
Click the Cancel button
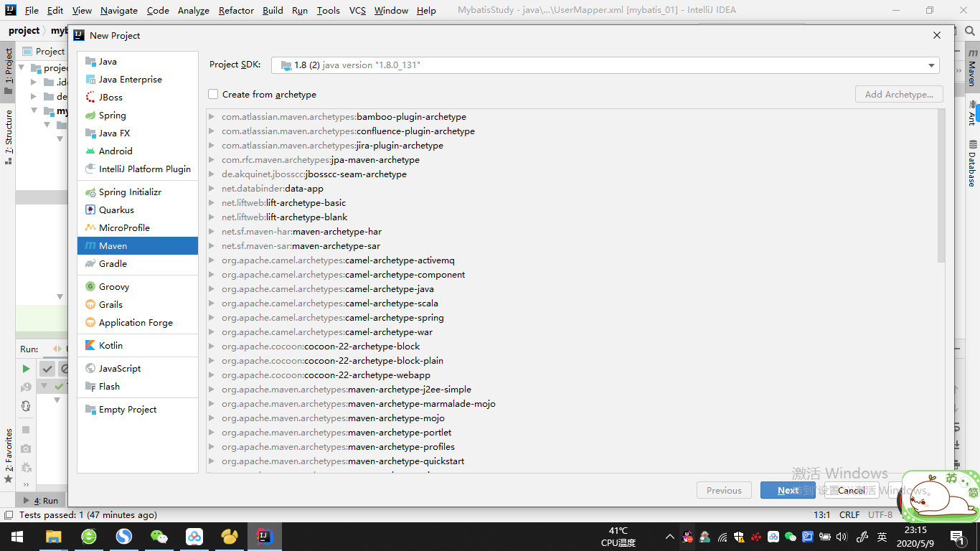click(x=851, y=491)
